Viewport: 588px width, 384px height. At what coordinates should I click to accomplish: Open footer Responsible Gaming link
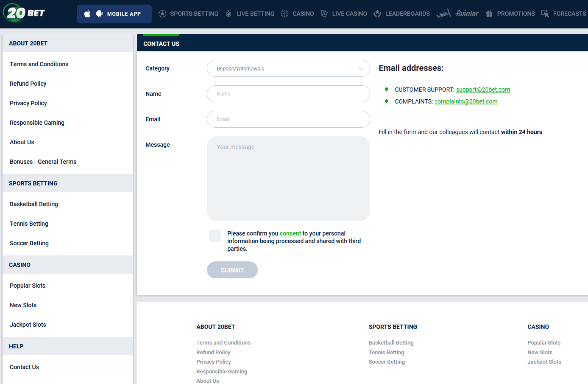pyautogui.click(x=222, y=372)
